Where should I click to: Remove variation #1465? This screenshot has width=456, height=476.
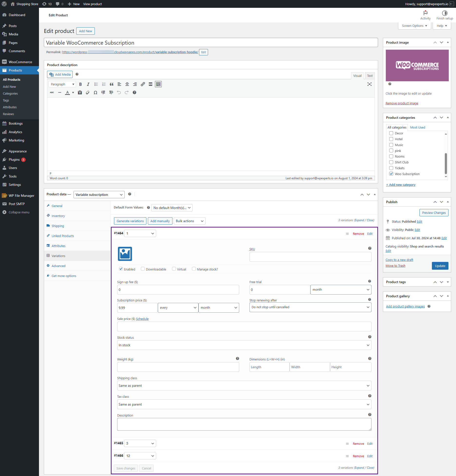358,444
